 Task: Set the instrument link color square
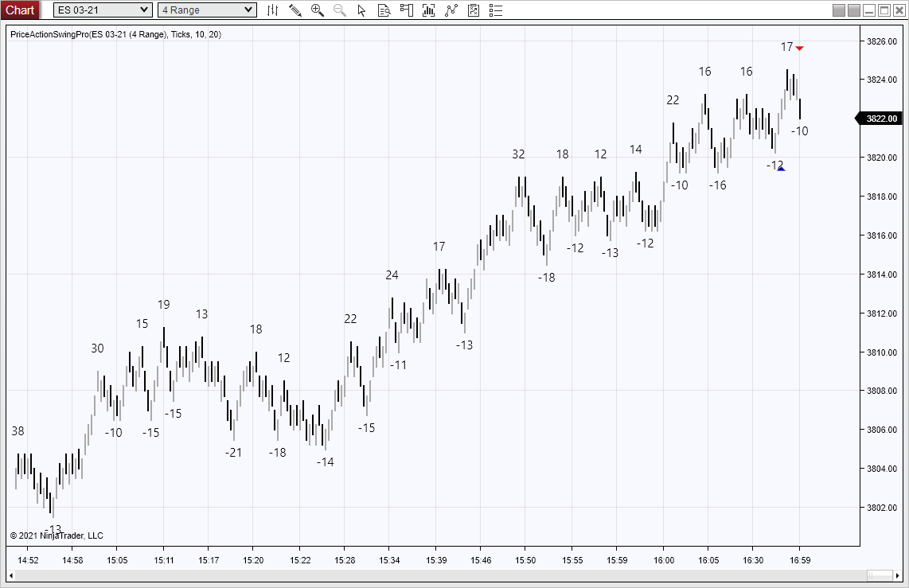point(839,10)
